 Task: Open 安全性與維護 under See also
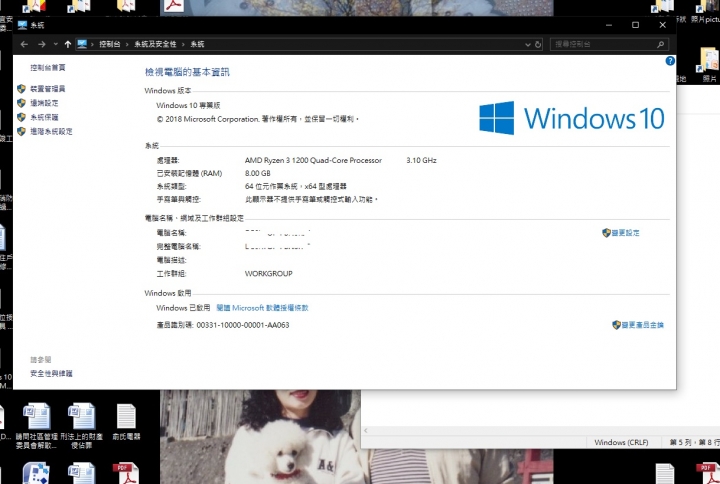pyautogui.click(x=51, y=373)
